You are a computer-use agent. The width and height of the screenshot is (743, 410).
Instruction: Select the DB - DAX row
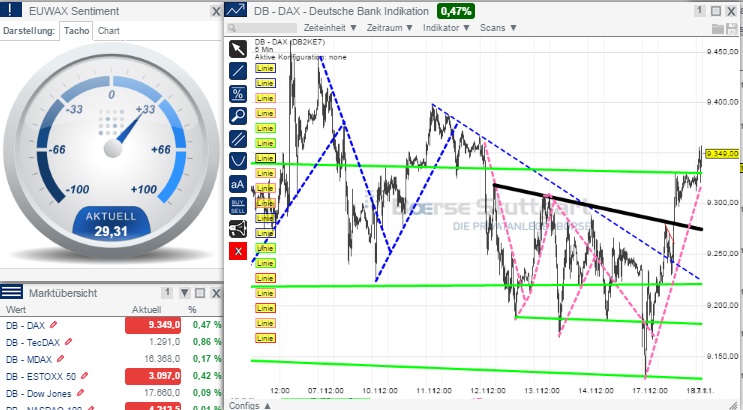pos(112,325)
